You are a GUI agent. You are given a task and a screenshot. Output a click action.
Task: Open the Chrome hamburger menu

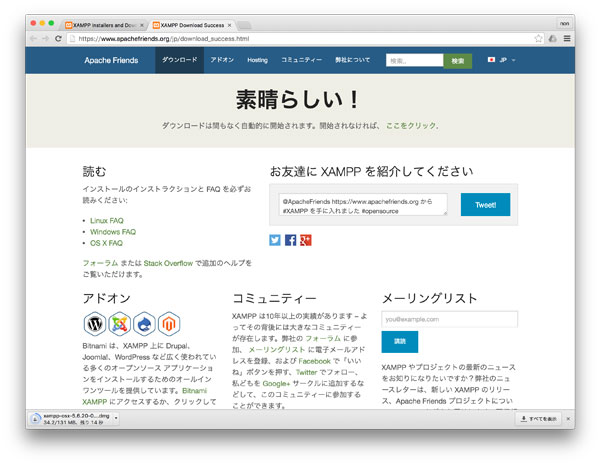[567, 38]
